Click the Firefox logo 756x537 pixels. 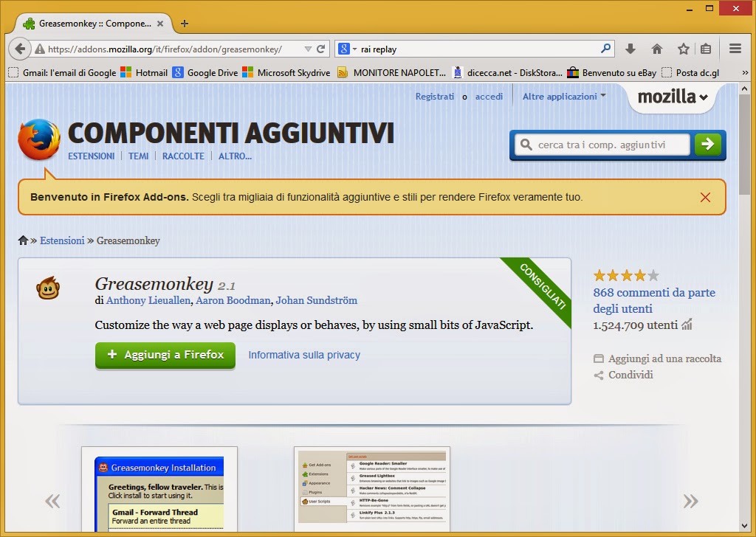[39, 139]
